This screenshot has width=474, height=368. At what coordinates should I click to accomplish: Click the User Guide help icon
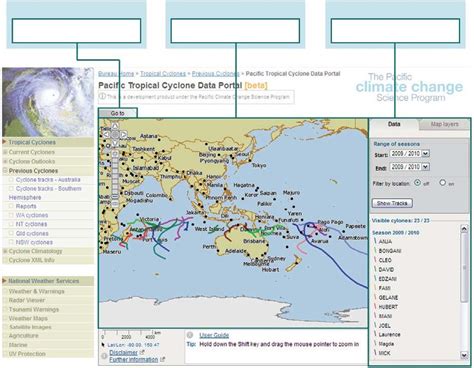click(190, 335)
